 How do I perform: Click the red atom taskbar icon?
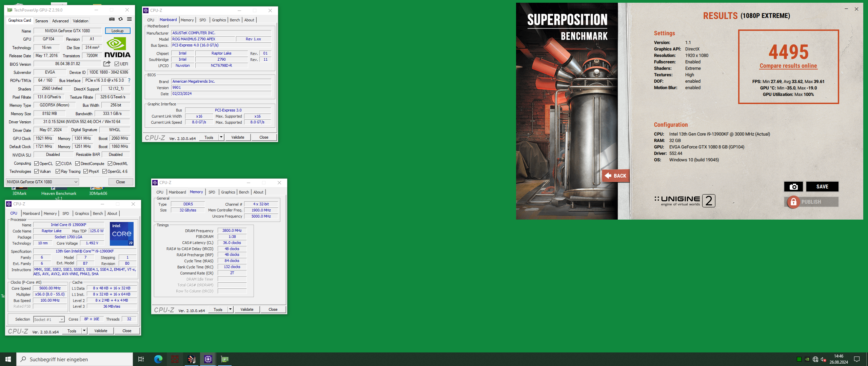point(175,359)
